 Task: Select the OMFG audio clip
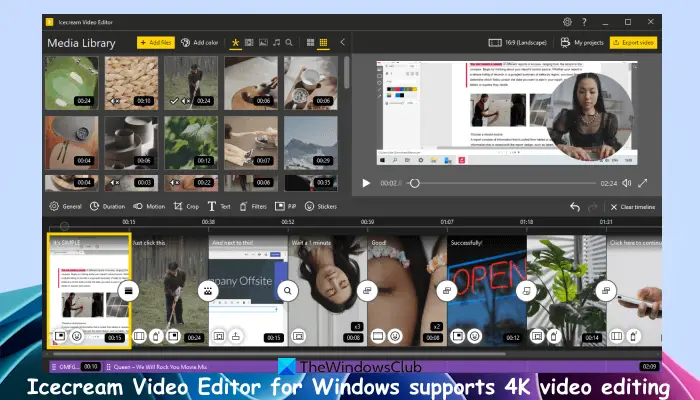75,367
